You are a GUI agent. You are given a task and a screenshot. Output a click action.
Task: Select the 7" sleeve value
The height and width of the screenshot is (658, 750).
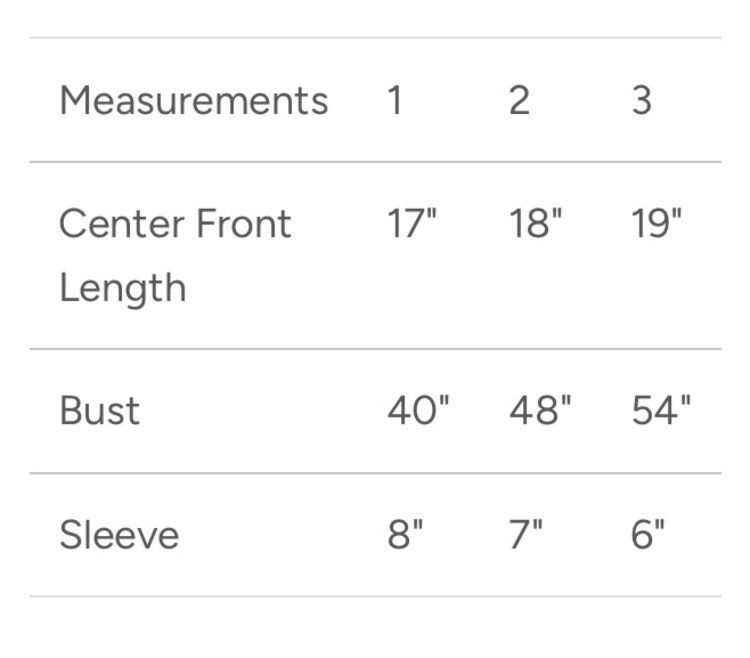pyautogui.click(x=526, y=535)
